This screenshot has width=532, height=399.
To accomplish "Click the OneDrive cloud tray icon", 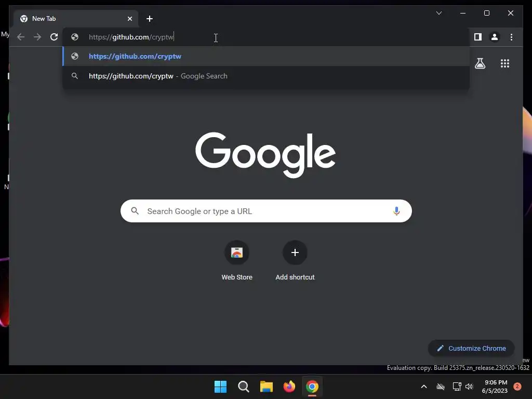I will pos(441,387).
